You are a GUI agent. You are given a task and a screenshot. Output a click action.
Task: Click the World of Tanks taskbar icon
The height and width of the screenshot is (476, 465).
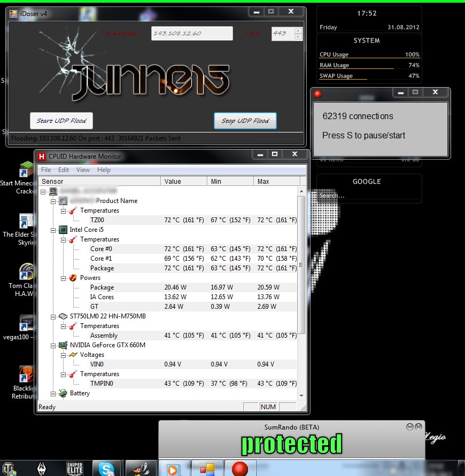[9, 469]
